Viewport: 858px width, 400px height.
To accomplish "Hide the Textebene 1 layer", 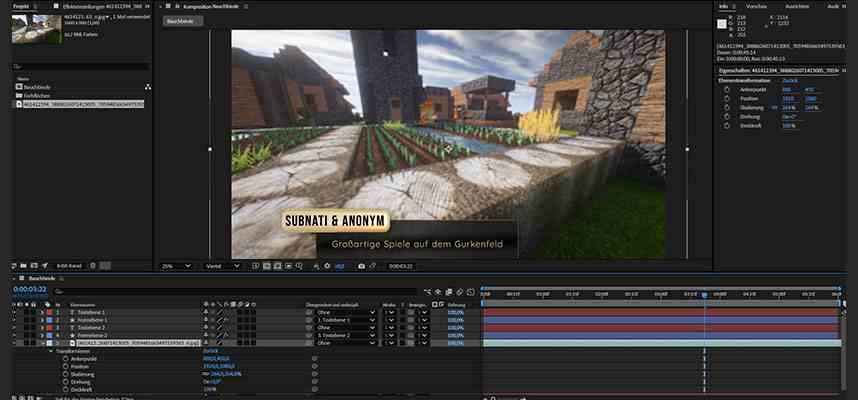I will pos(15,312).
